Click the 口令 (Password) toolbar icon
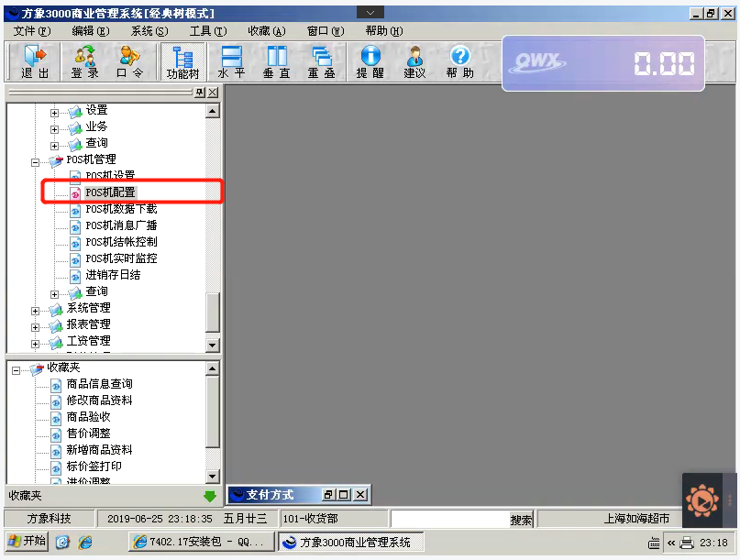Screen dimensions: 740x560 [x=129, y=61]
